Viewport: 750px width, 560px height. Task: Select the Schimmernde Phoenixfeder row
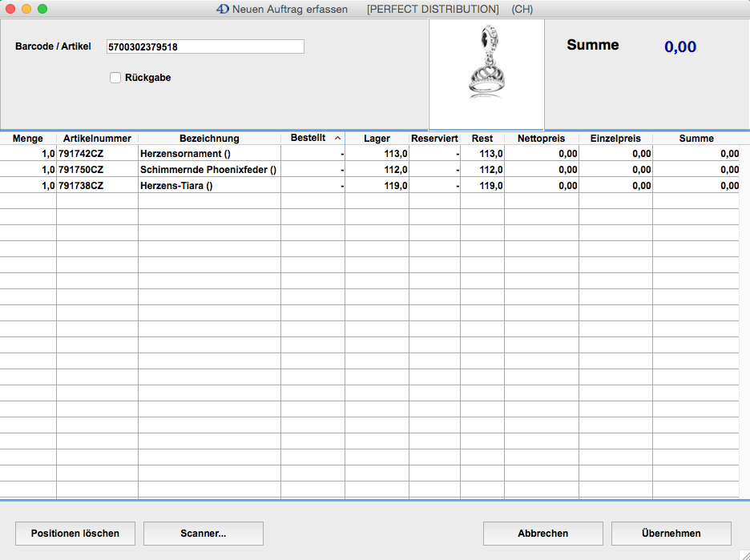tap(208, 169)
